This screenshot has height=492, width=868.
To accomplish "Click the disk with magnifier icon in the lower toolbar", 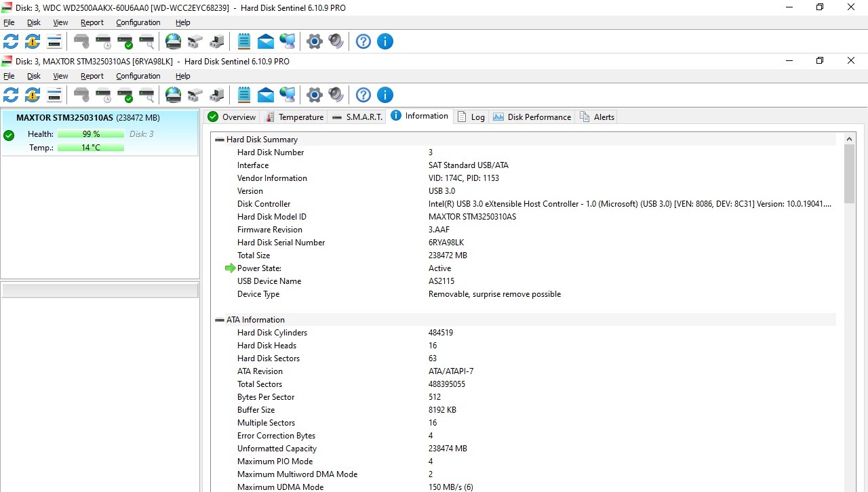I will 146,95.
